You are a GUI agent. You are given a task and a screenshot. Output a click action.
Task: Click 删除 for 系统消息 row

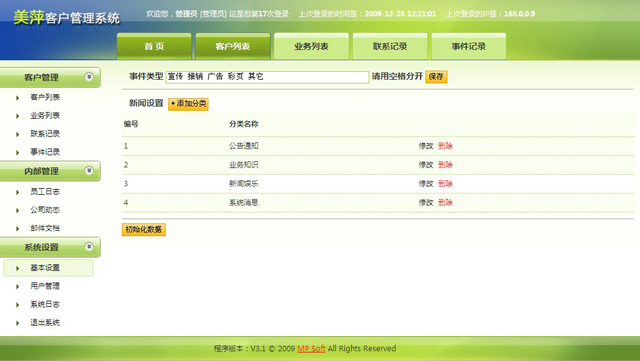coord(445,202)
